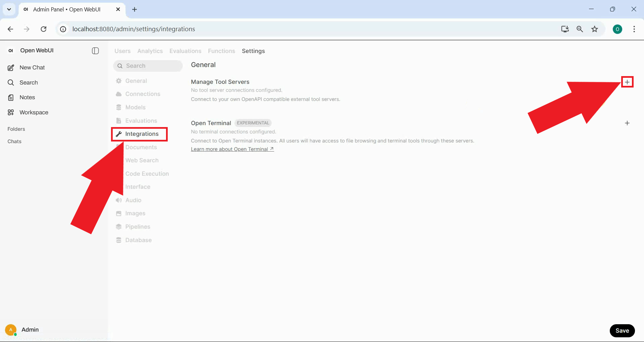Screen dimensions: 644x342
Task: Expand the Folders section
Action: click(x=16, y=129)
